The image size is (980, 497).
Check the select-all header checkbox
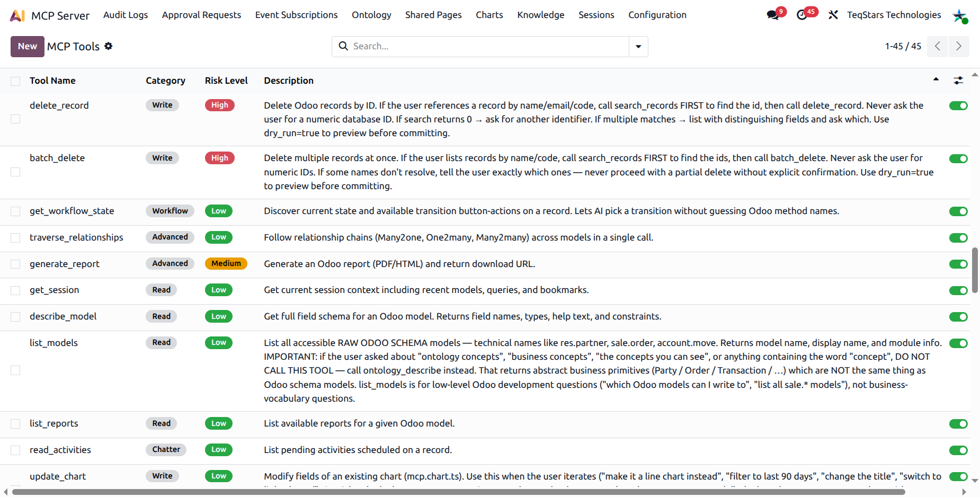point(15,81)
